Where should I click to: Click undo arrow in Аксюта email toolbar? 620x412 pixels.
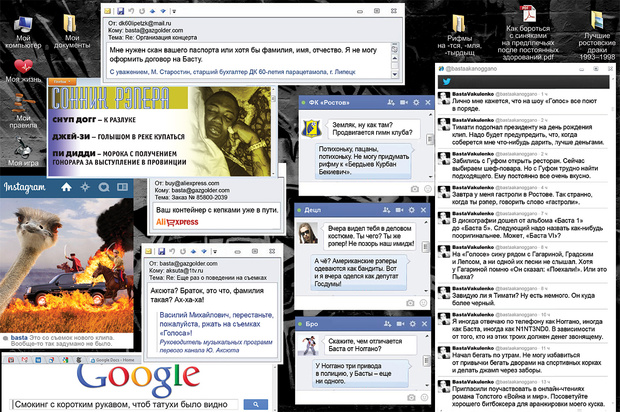point(172,251)
